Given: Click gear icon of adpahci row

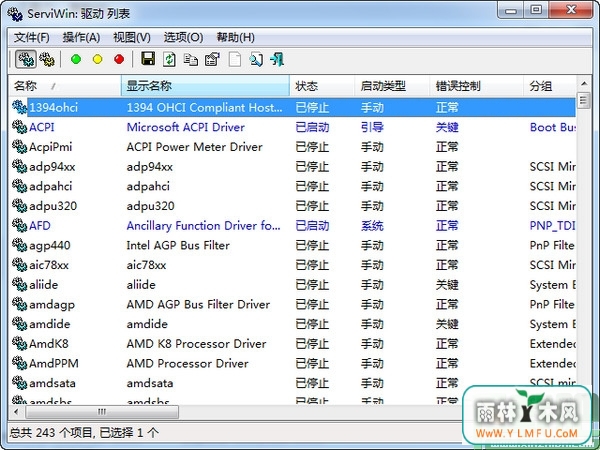Looking at the screenshot, I should click(19, 186).
